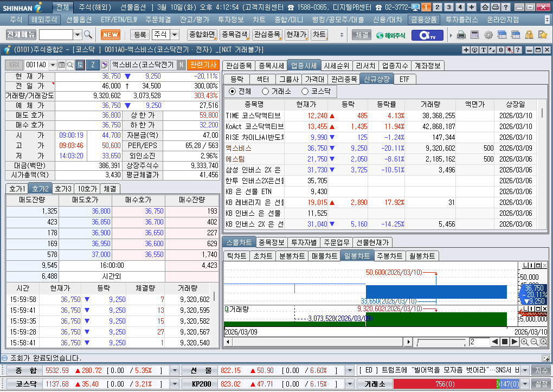Click the first cascading windows icon in toolbar

click(x=502, y=35)
